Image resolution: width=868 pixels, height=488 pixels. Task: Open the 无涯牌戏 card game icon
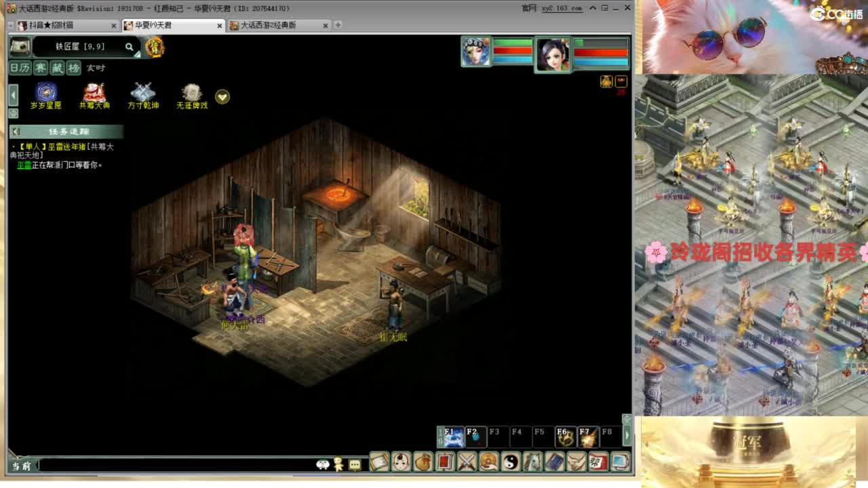point(192,96)
